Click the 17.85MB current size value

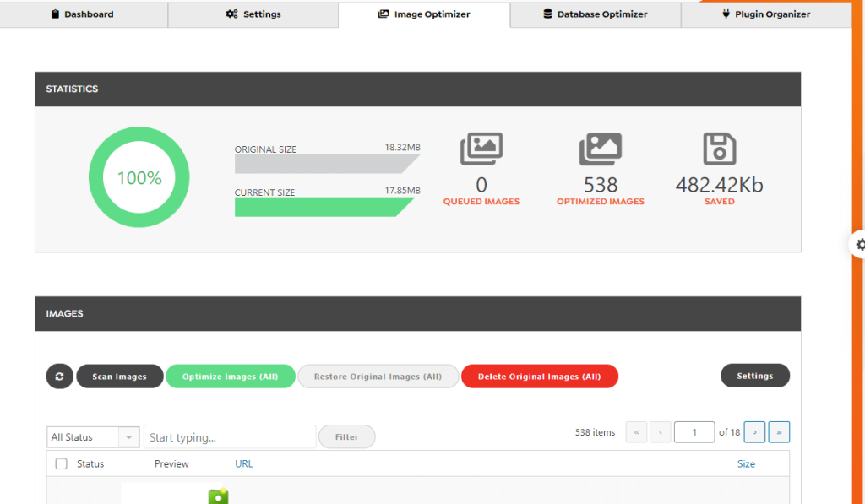click(x=402, y=190)
